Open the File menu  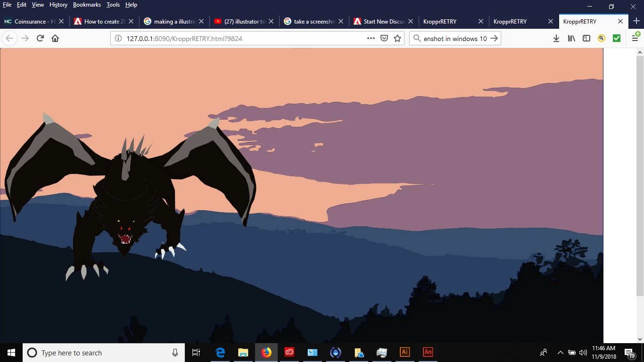pos(7,5)
